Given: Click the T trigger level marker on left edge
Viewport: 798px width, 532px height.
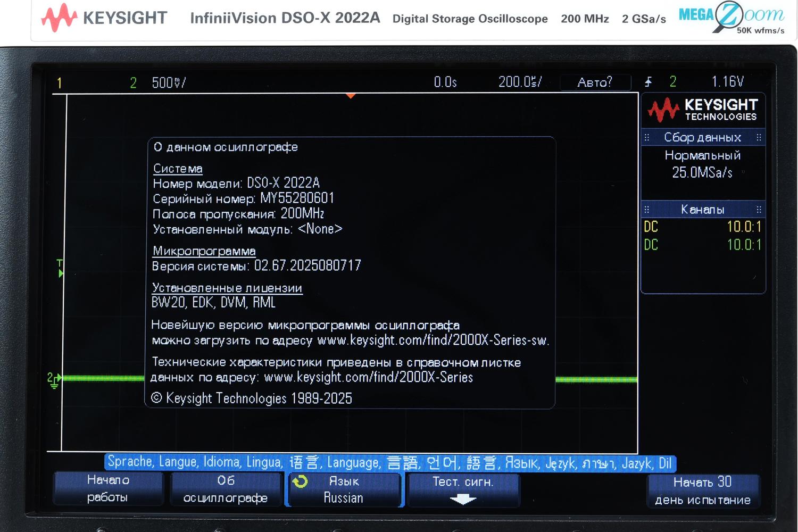Looking at the screenshot, I should pyautogui.click(x=60, y=268).
